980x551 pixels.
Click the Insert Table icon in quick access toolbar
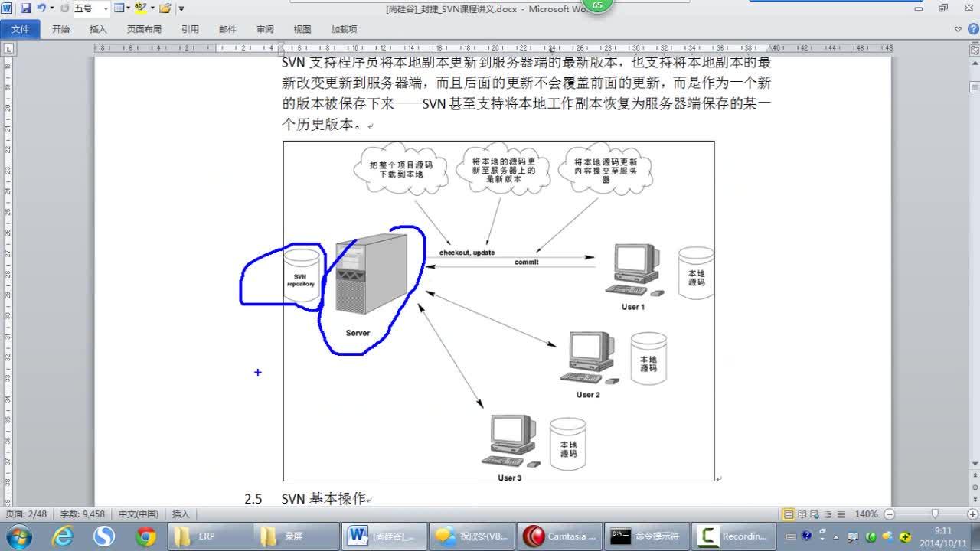(x=119, y=8)
